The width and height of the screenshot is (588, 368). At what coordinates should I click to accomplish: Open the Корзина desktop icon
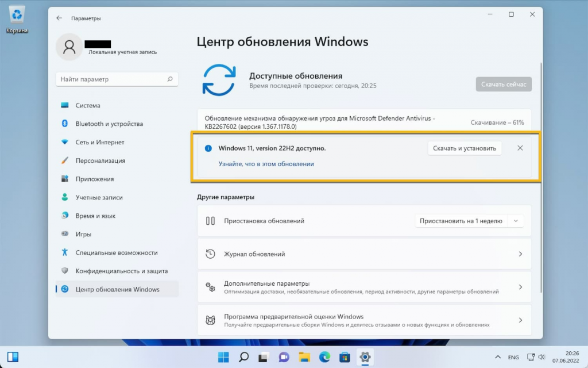click(x=17, y=16)
